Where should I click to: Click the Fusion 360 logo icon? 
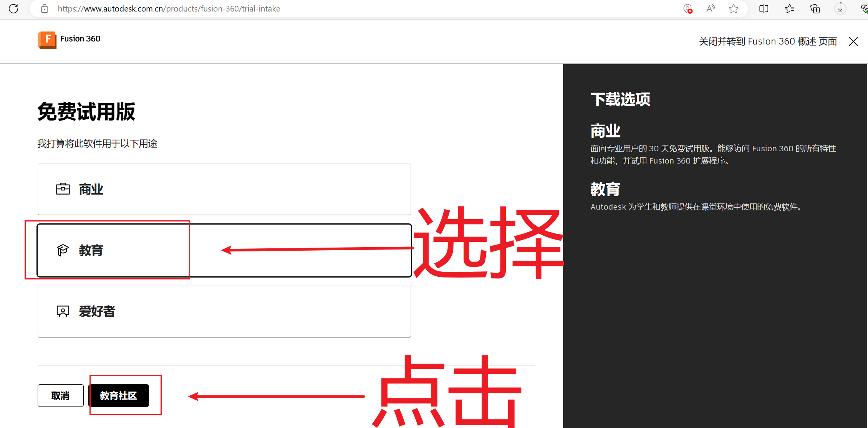click(47, 40)
